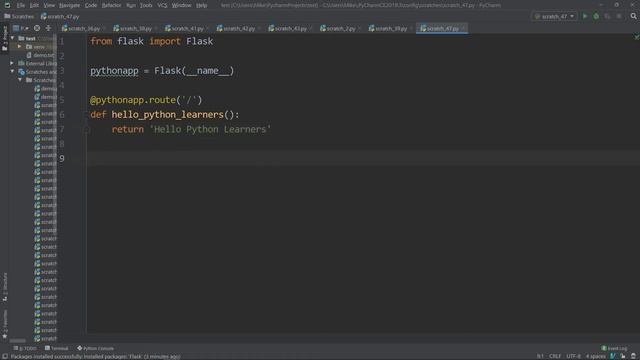Click the inspection status checkmark in the editor
Image resolution: width=640 pixels, height=360 pixels.
pos(636,38)
